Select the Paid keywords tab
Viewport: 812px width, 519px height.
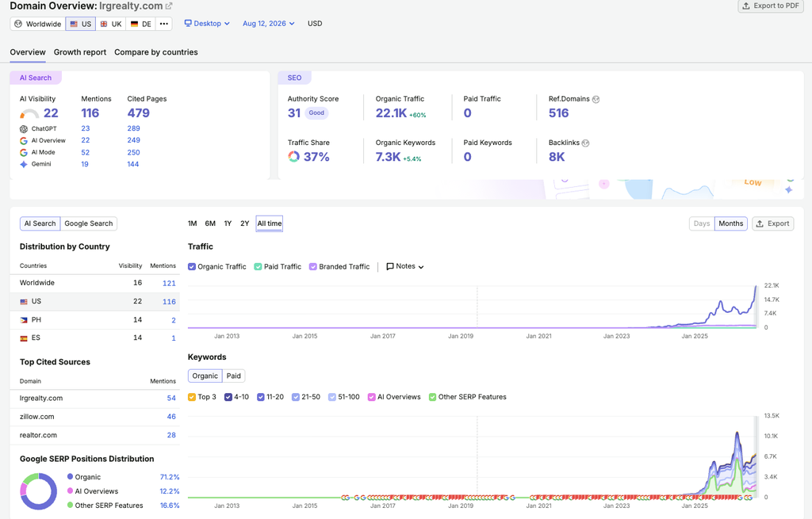(234, 376)
